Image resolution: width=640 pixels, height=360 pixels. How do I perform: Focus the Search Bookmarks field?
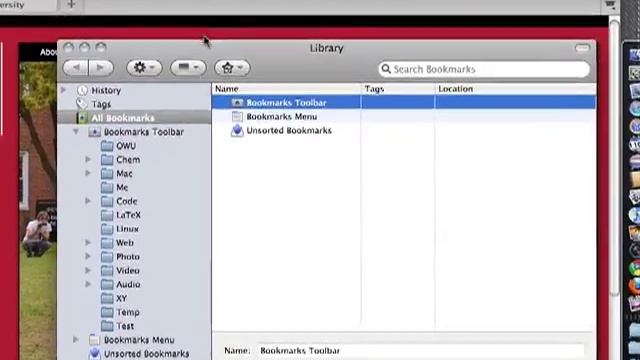(484, 69)
